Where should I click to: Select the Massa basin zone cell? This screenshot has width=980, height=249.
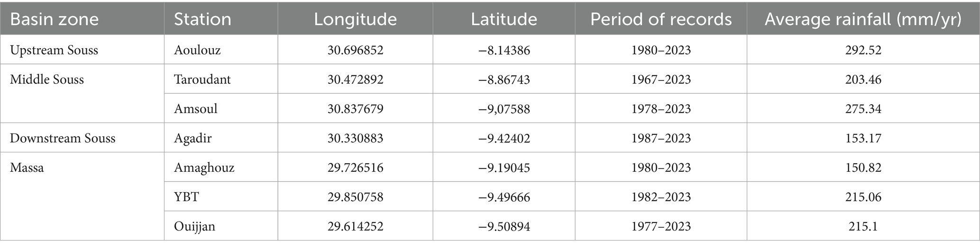tap(27, 168)
